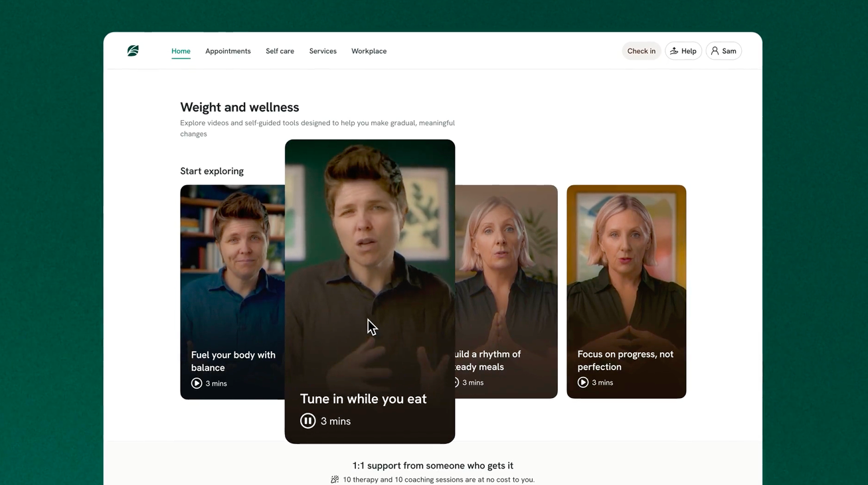Click the Check in button
Viewport: 868px width, 485px height.
pos(642,51)
